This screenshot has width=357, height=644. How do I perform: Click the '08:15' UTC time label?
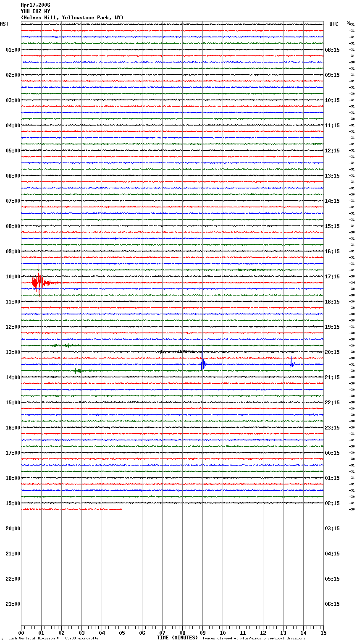click(x=332, y=50)
